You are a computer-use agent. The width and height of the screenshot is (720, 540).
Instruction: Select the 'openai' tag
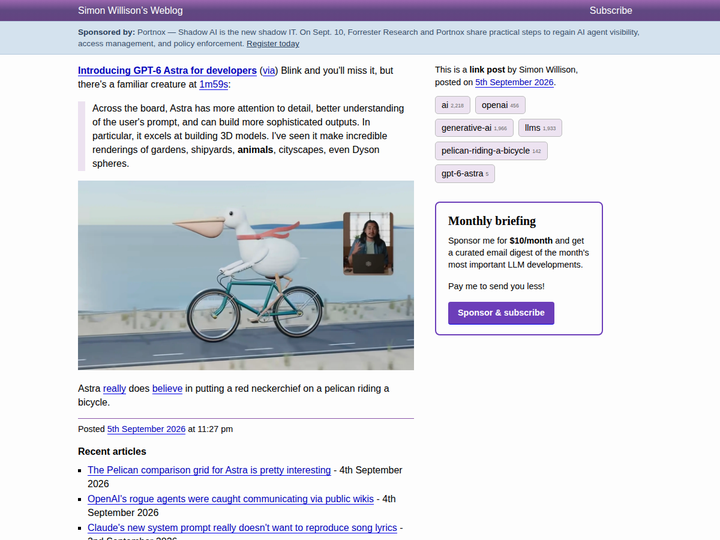pos(500,105)
